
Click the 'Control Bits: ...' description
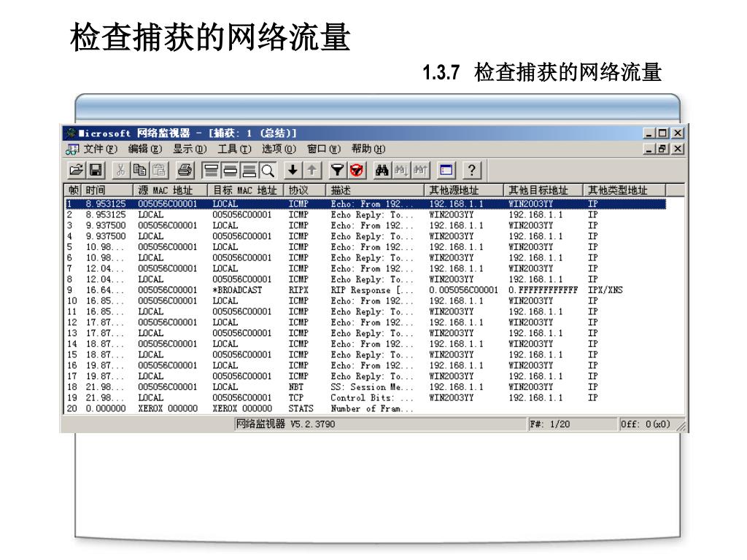[372, 397]
